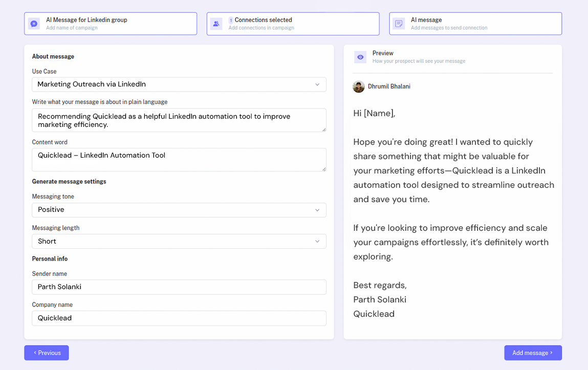588x370 pixels.
Task: Go back with the Previous button
Action: [47, 353]
